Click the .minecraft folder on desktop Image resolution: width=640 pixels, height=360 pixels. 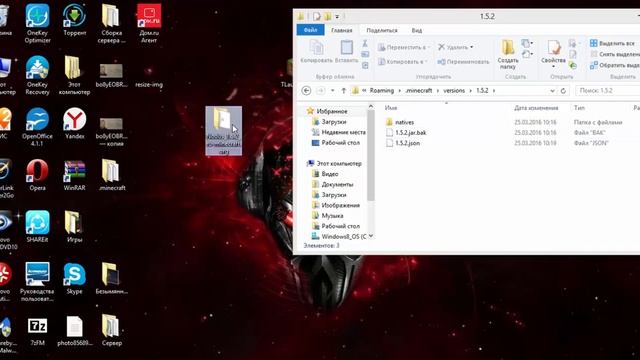point(111,175)
